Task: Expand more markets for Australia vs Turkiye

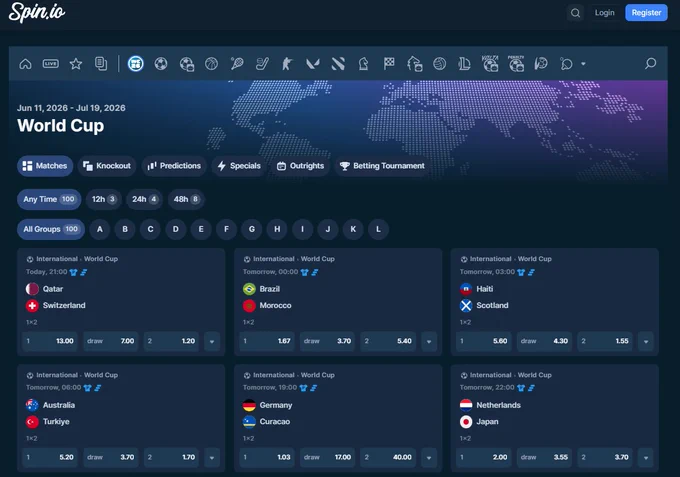Action: [x=212, y=457]
